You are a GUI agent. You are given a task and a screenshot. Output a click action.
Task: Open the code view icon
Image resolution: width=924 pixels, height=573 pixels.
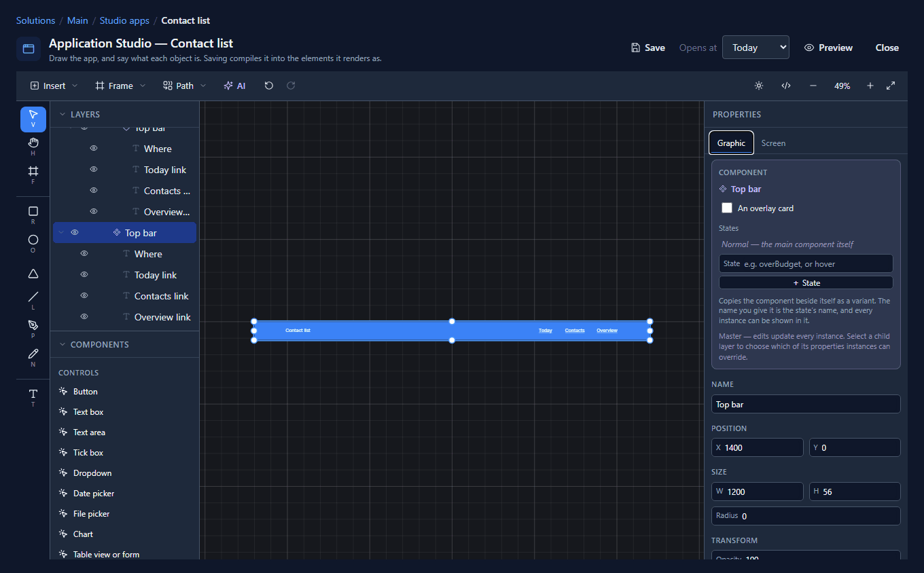point(786,86)
